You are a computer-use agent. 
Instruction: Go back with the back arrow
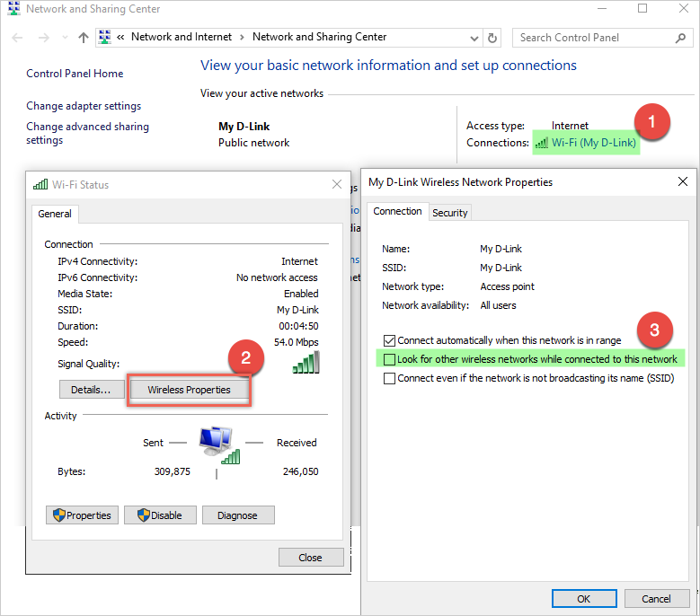tap(17, 38)
